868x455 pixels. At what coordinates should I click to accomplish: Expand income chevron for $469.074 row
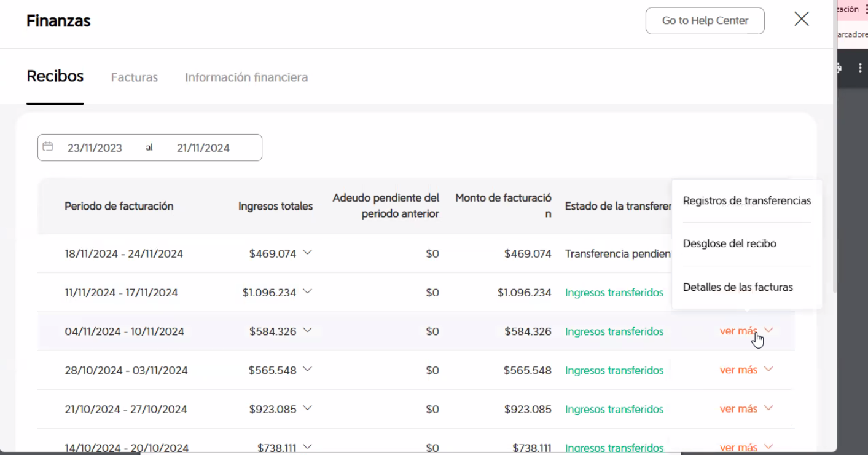pyautogui.click(x=308, y=253)
